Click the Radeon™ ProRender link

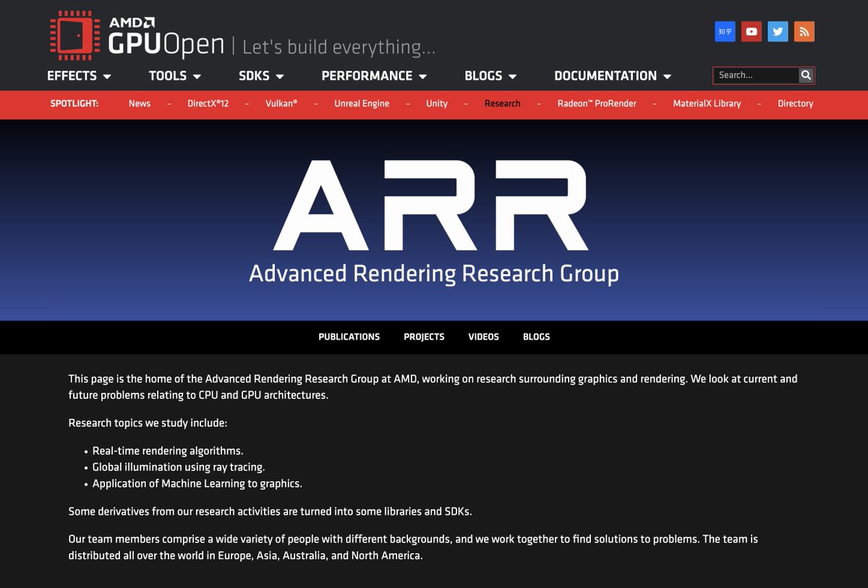(596, 103)
